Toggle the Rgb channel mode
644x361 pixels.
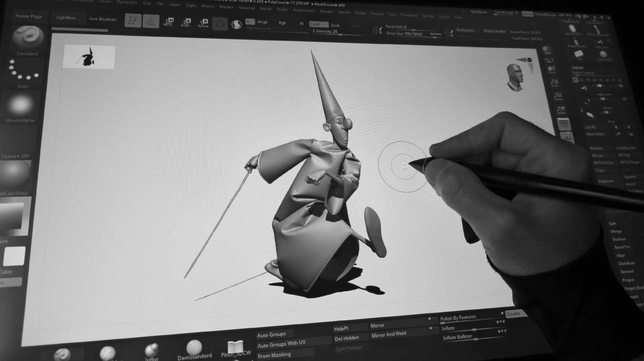[x=282, y=23]
